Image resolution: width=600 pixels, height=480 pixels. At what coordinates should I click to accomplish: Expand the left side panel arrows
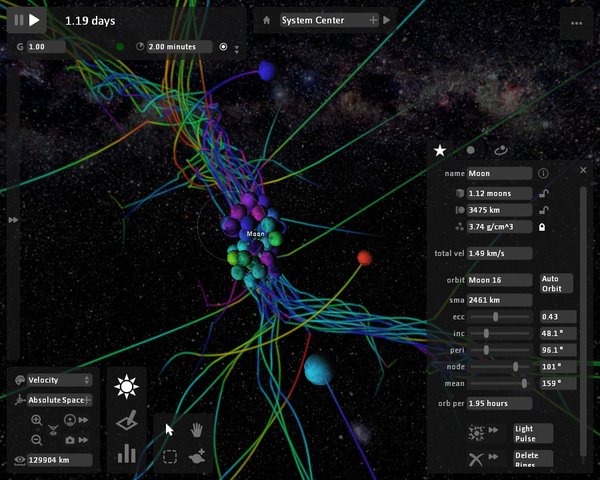[13, 220]
